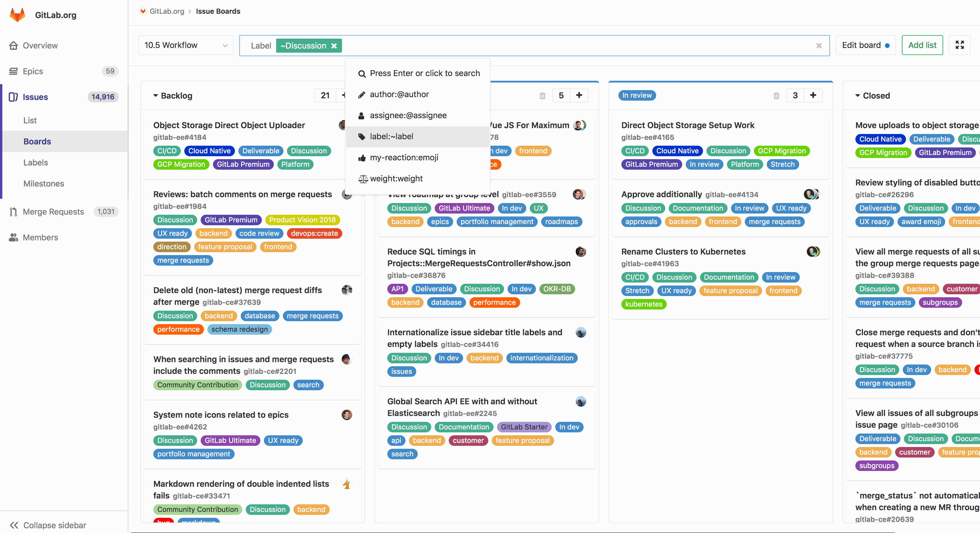
Task: Select assignee:@assignee filter option
Action: point(418,115)
